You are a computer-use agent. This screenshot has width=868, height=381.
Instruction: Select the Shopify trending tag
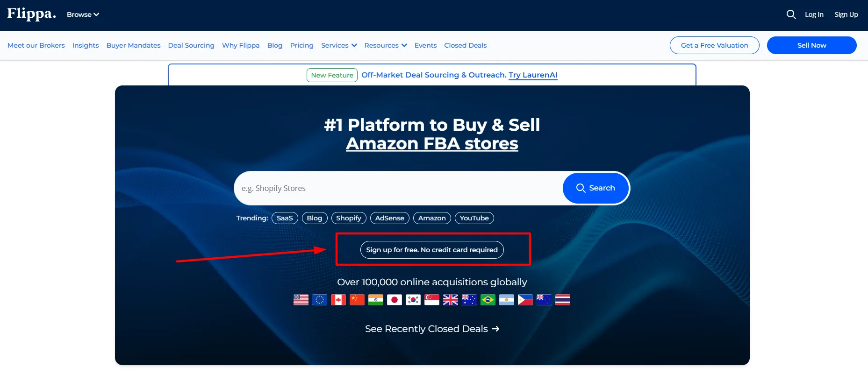click(349, 218)
